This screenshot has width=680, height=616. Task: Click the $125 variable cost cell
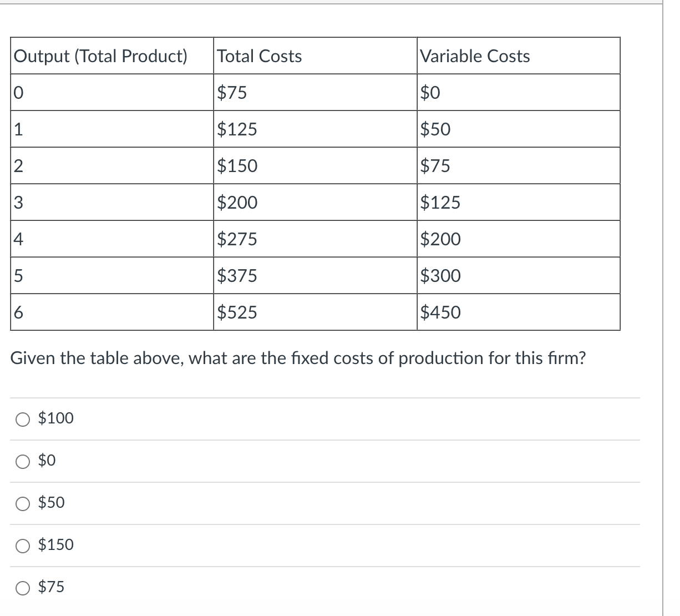point(440,202)
